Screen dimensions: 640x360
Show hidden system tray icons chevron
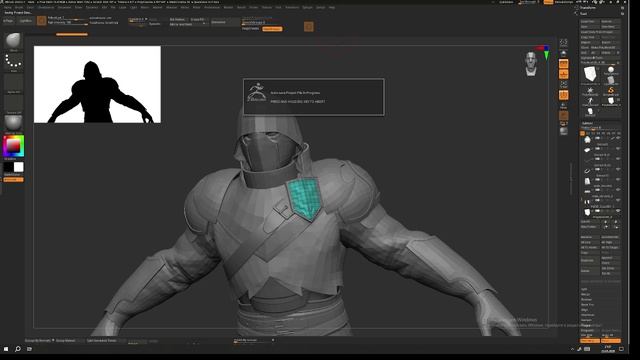pos(572,349)
